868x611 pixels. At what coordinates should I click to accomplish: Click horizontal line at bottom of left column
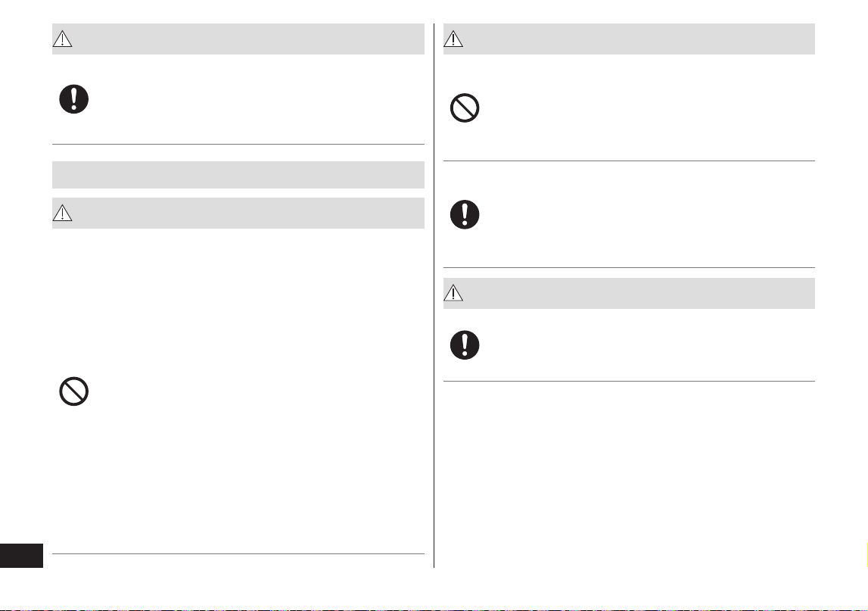point(238,553)
